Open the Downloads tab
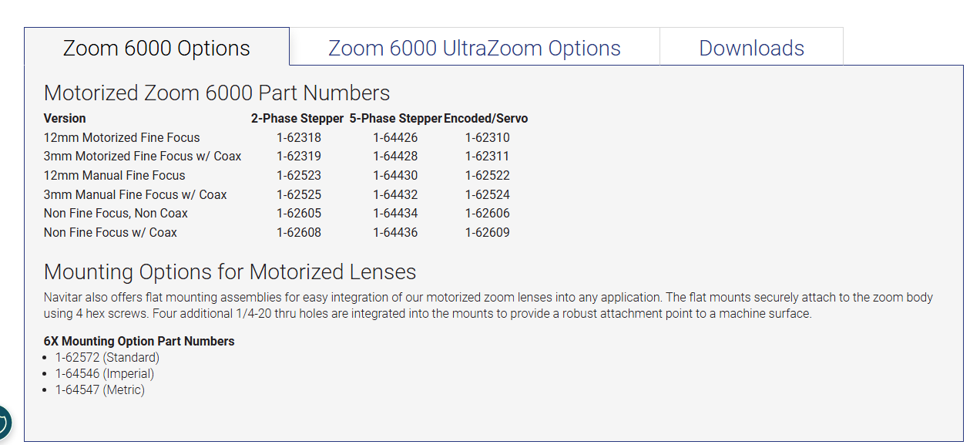 coord(751,47)
